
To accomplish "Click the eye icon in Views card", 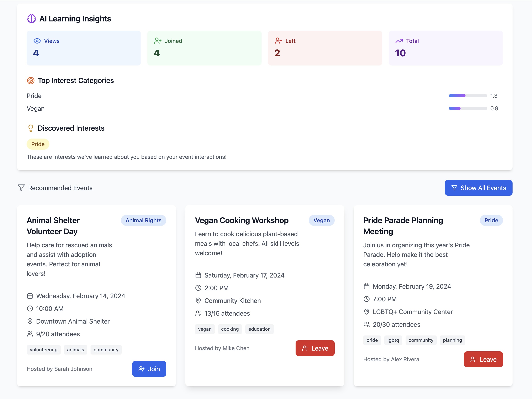I will click(x=37, y=41).
